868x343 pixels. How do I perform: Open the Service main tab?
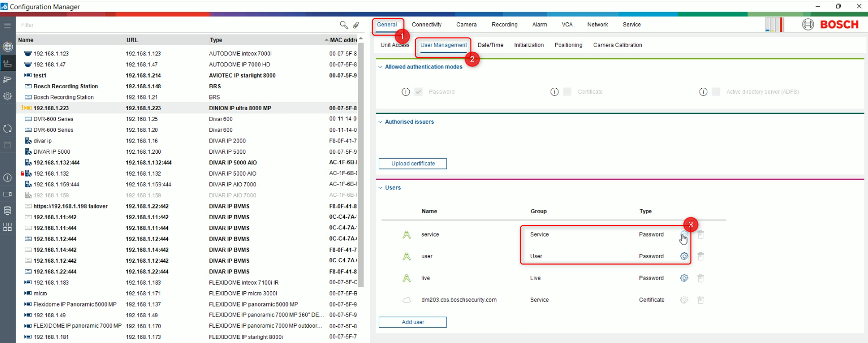tap(632, 24)
